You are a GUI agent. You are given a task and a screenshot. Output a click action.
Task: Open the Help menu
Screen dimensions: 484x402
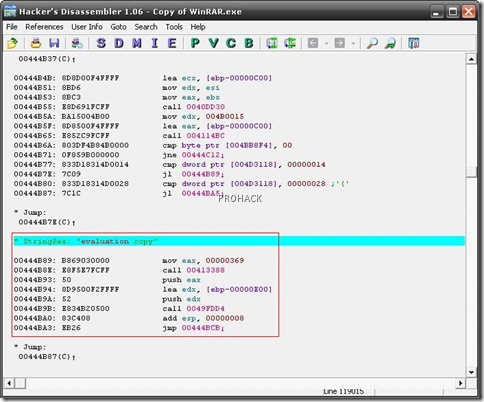(198, 27)
